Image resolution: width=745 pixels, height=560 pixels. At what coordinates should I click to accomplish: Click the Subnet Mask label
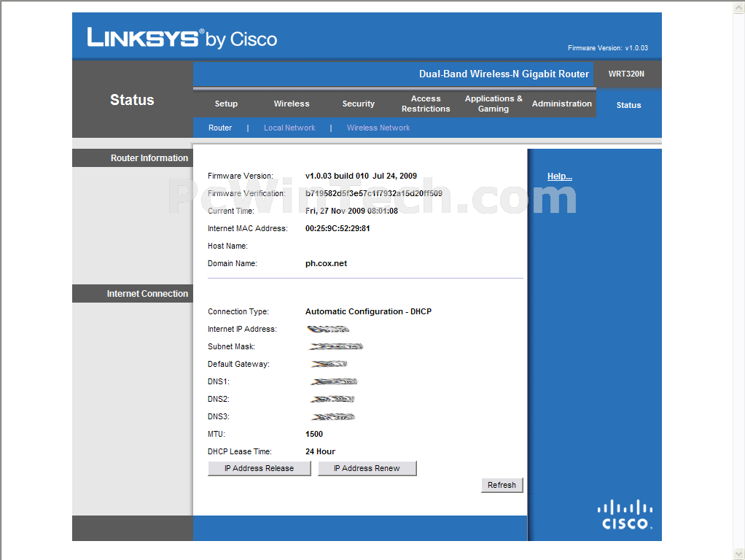pos(231,346)
